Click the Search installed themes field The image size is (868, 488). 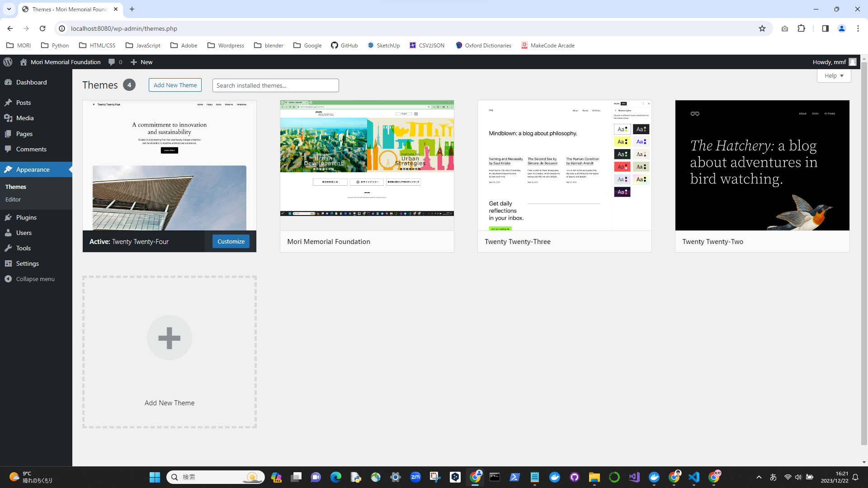pyautogui.click(x=275, y=85)
